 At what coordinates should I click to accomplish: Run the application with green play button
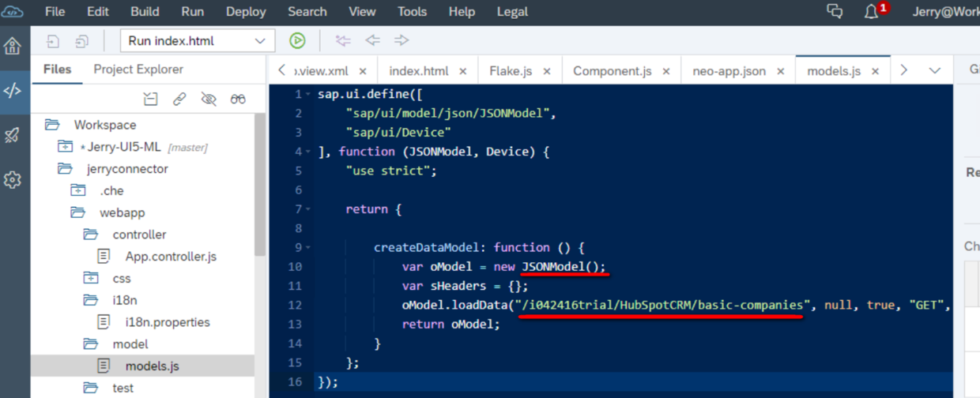[297, 41]
